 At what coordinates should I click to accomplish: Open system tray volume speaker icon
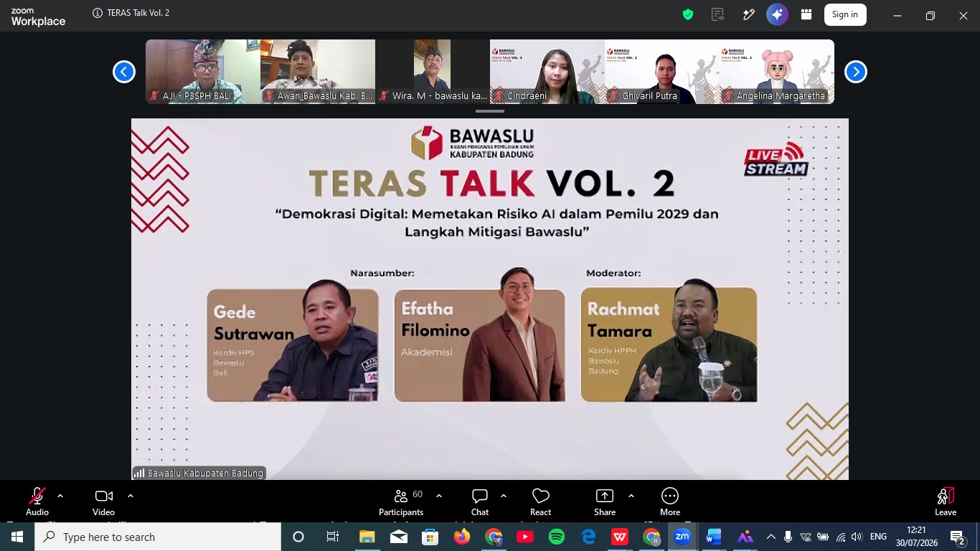click(x=857, y=537)
